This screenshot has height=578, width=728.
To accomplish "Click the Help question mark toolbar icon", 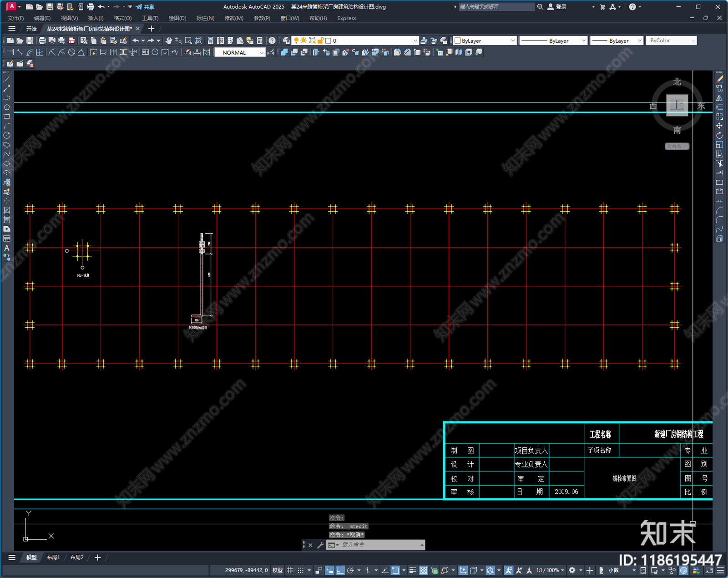I will (272, 41).
